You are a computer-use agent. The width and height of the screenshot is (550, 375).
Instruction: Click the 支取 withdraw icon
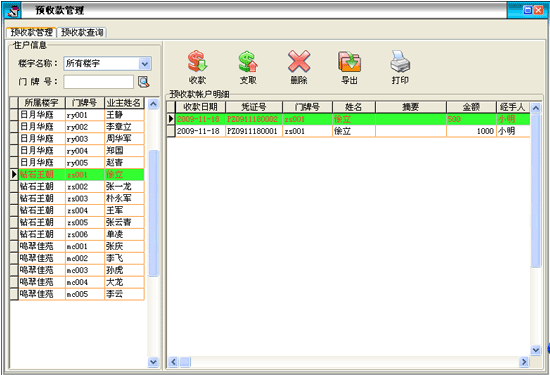(248, 62)
